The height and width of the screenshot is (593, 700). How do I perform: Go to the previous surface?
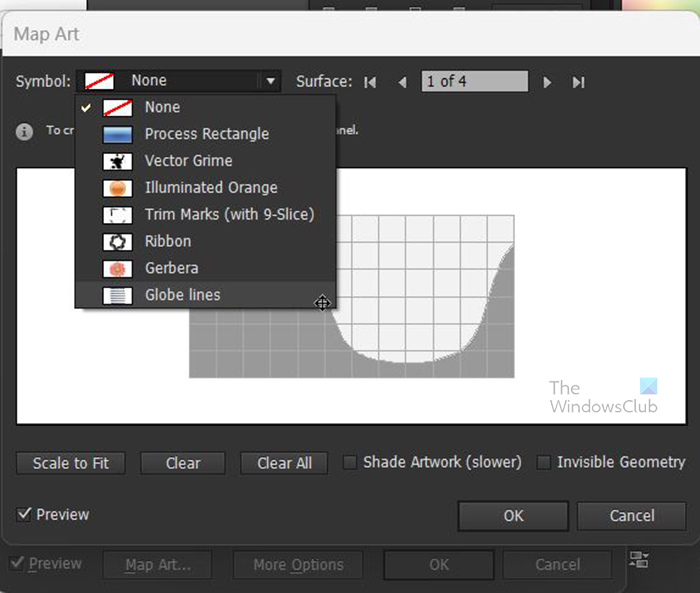pyautogui.click(x=402, y=82)
